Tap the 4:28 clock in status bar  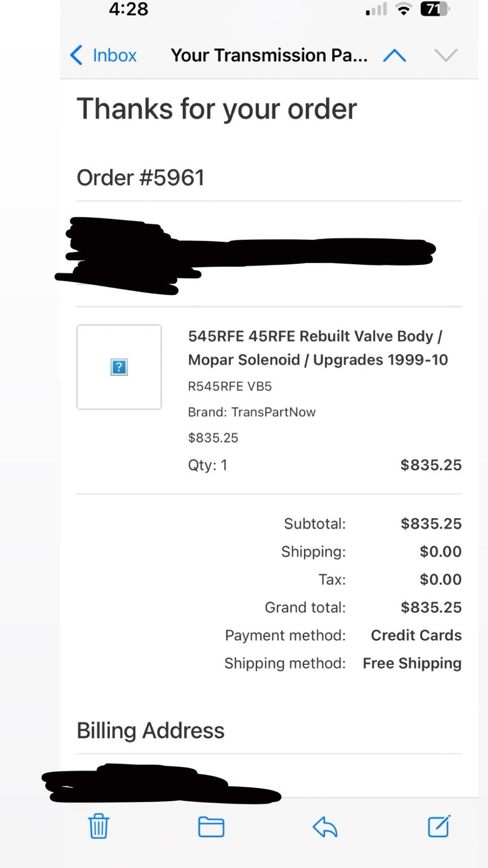pos(129,9)
